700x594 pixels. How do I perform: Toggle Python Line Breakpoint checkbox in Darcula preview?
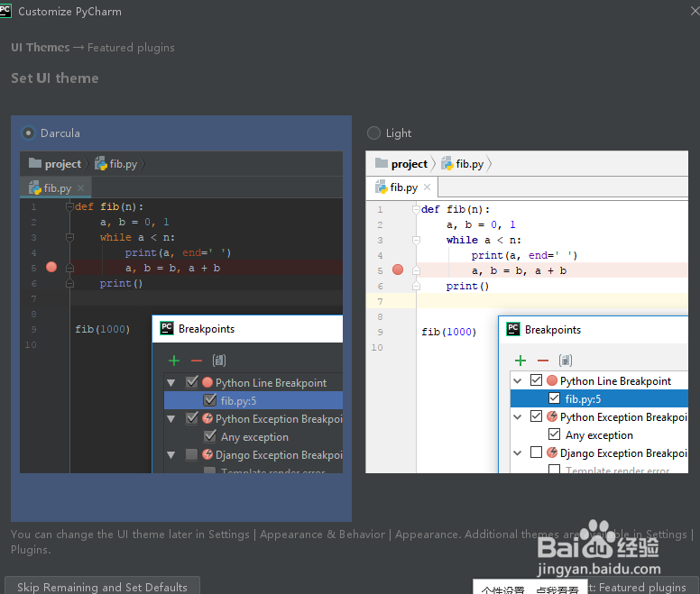point(192,382)
